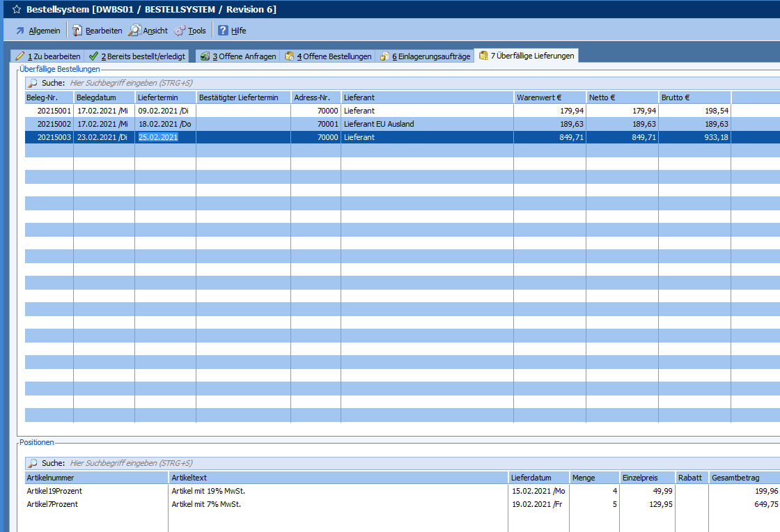This screenshot has width=780, height=532.
Task: Click the star icon in the title bar
Action: pos(16,10)
